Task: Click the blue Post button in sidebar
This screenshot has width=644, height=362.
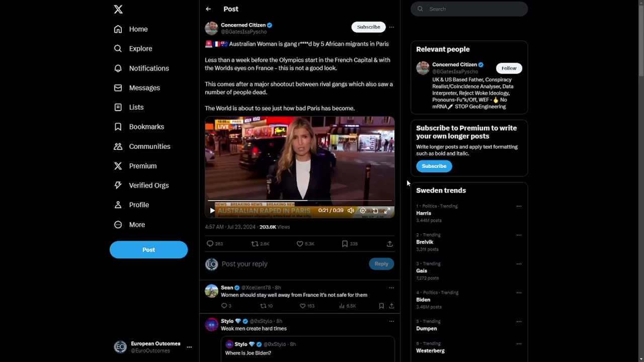Action: coord(148,250)
